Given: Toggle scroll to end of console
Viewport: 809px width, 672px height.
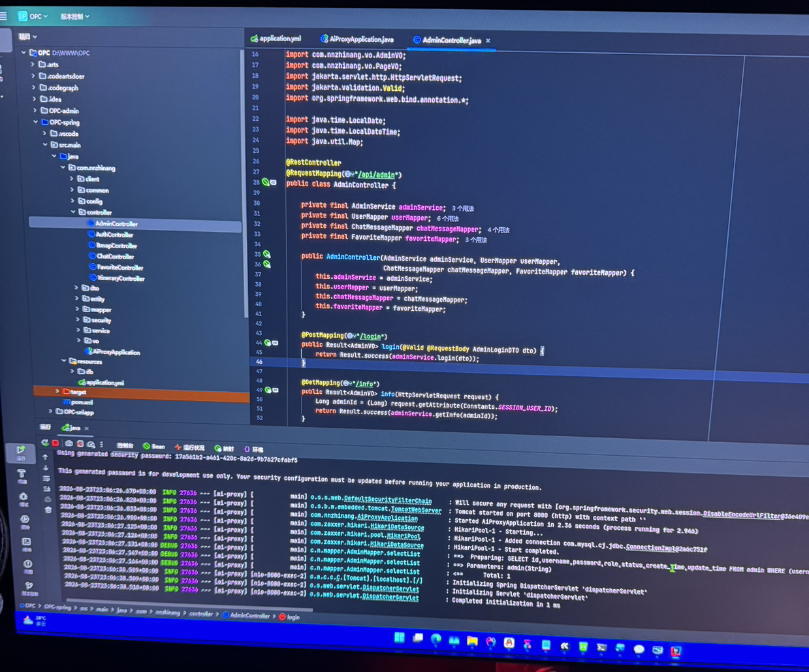Looking at the screenshot, I should pos(47,488).
